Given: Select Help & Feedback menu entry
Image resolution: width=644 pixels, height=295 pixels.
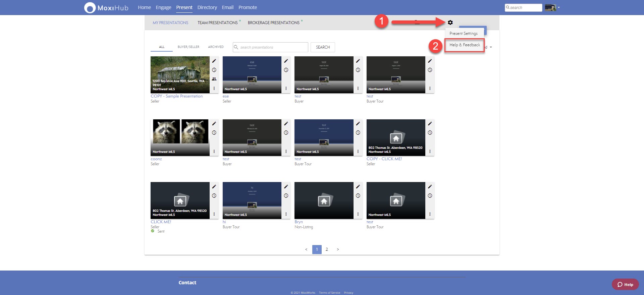Looking at the screenshot, I should tap(465, 45).
